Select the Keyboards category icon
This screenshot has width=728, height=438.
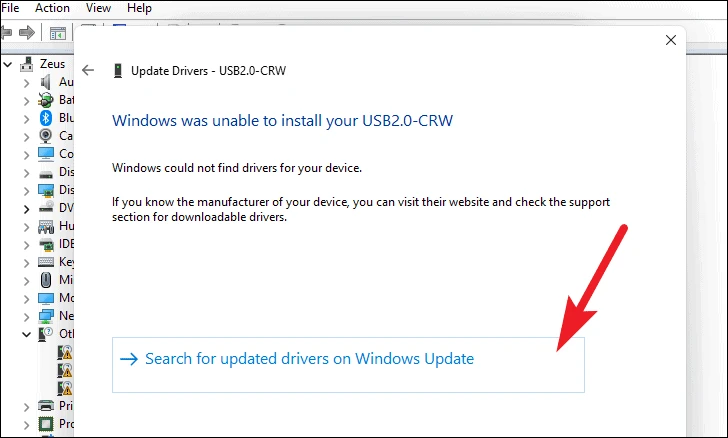tap(46, 262)
